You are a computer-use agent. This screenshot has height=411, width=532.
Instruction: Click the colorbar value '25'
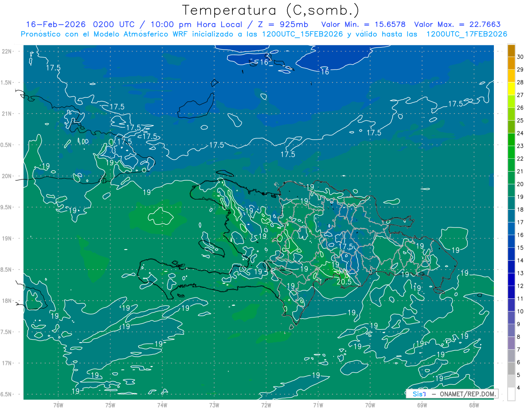click(520, 120)
